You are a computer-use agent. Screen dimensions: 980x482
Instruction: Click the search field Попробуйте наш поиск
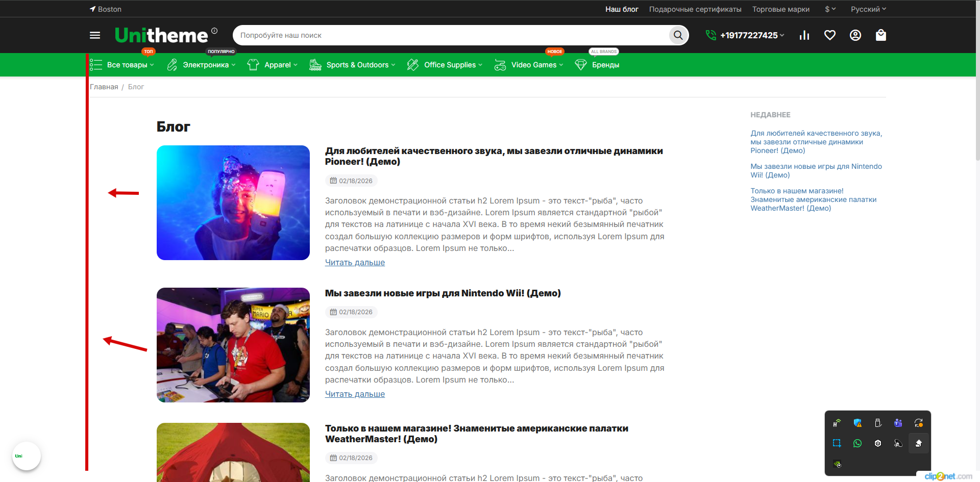click(x=449, y=35)
